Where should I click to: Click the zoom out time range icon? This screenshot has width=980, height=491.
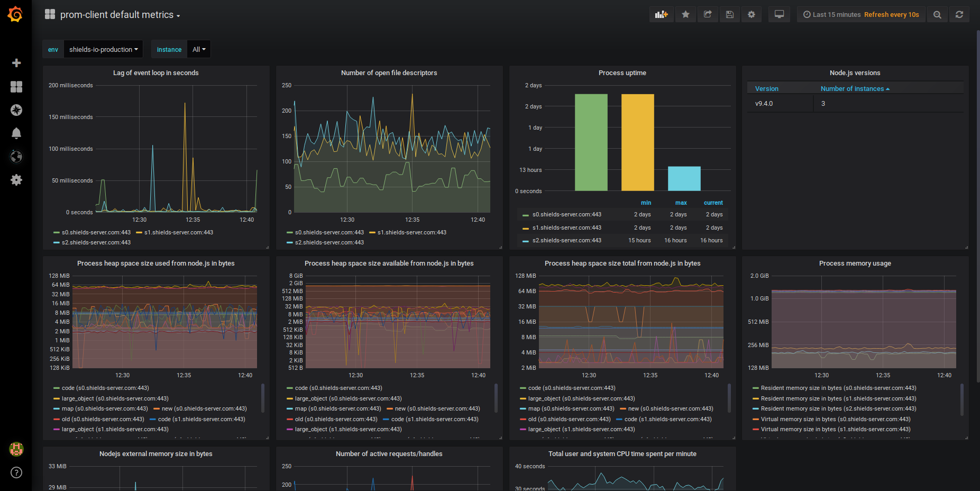pyautogui.click(x=937, y=14)
